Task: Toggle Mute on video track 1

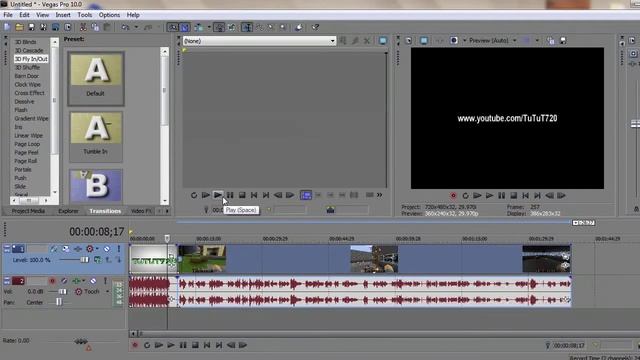Action: (x=107, y=249)
